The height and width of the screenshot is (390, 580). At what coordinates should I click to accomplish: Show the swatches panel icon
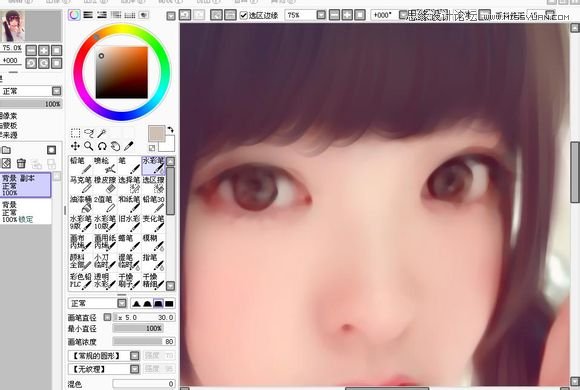129,15
